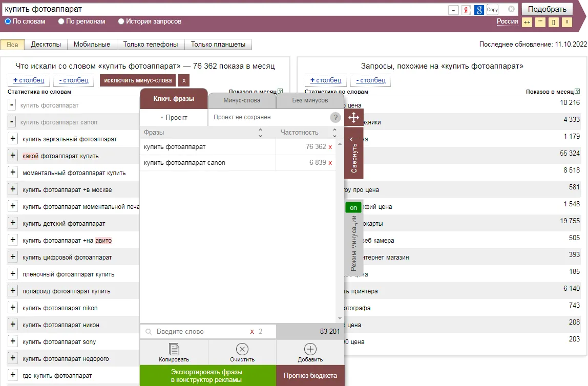Open the Google search icon in search bar
The height and width of the screenshot is (386, 588).
pos(479,10)
